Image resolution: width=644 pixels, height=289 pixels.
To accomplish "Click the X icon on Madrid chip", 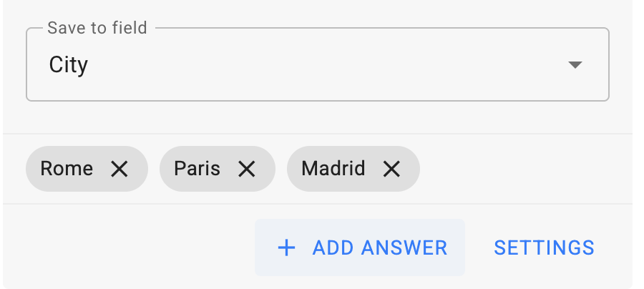I will point(391,169).
